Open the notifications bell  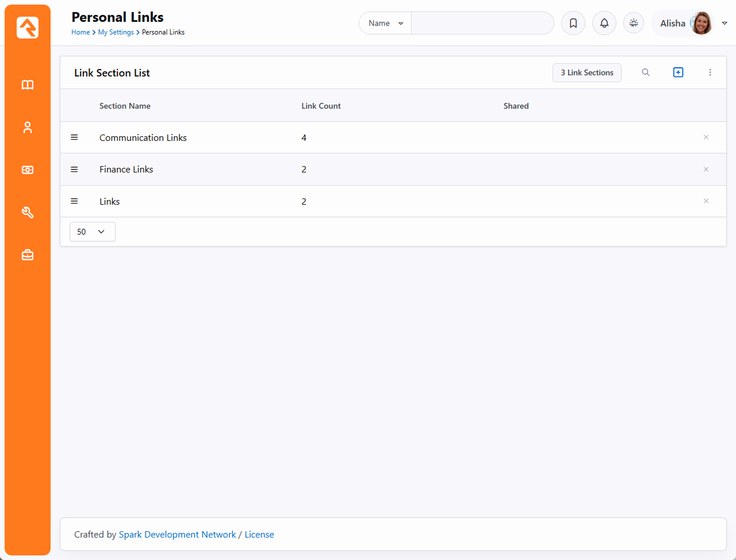click(604, 24)
